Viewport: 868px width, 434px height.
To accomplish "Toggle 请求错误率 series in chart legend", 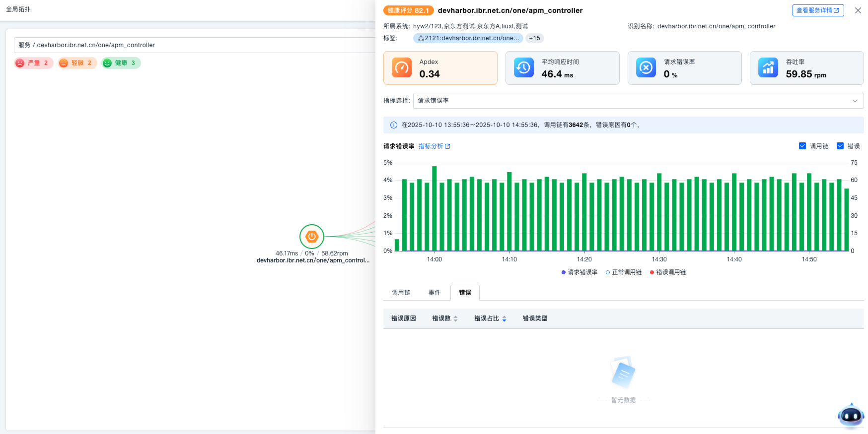I will point(579,272).
